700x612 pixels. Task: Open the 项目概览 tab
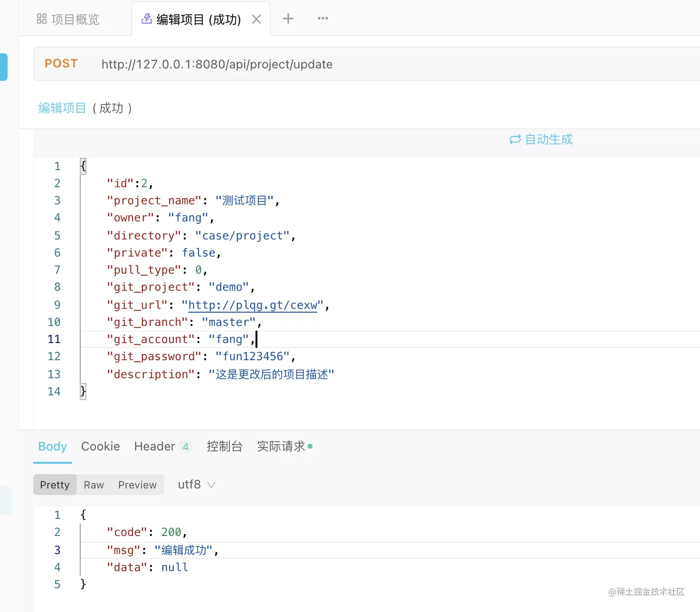[68, 19]
